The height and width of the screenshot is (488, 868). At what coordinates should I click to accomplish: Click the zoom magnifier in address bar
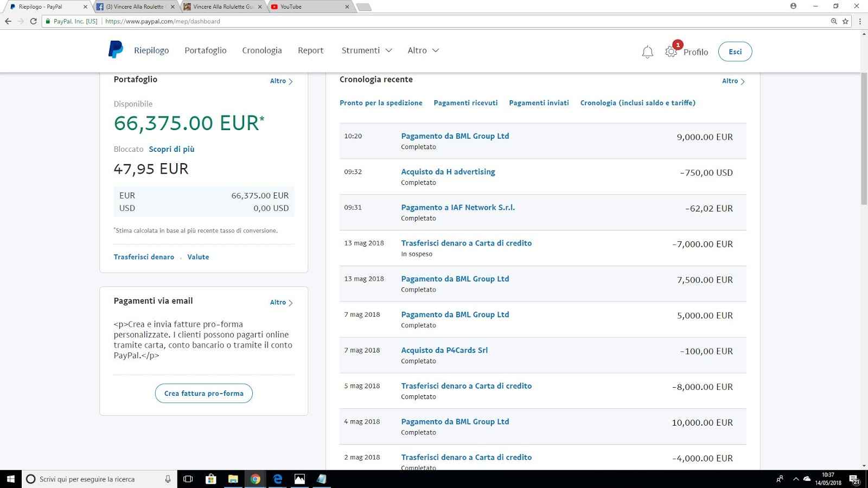(x=834, y=21)
